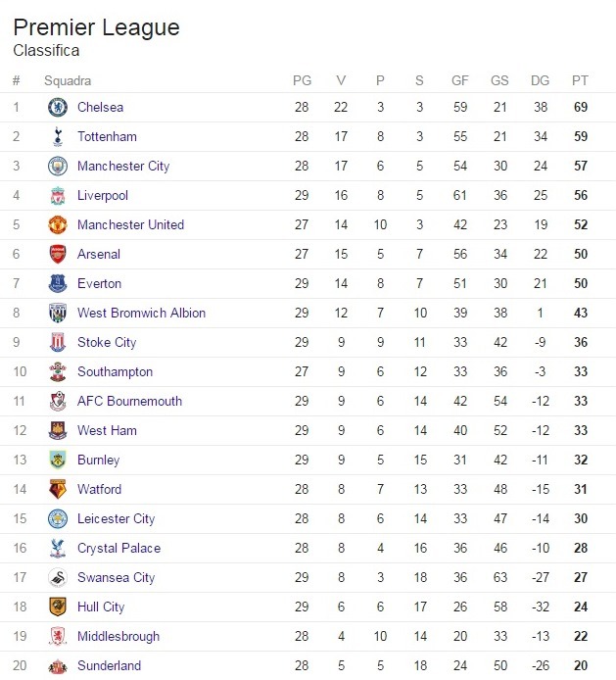The image size is (616, 680).
Task: Click the Manchester United crest icon
Action: click(57, 225)
